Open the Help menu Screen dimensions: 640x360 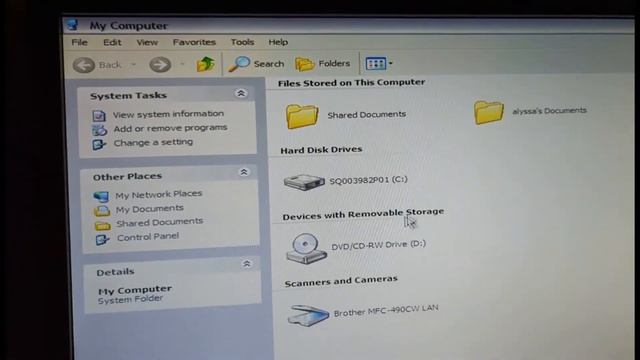tap(278, 42)
